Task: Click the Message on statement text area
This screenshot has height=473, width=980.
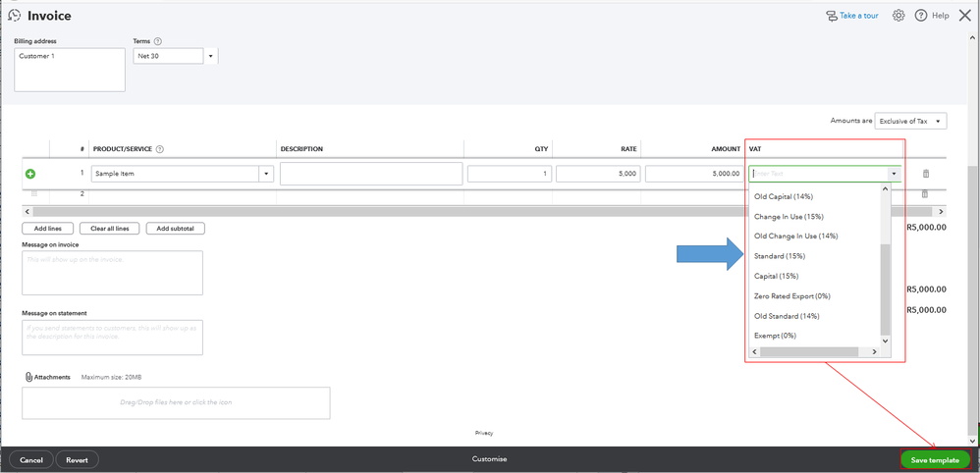Action: tap(113, 338)
